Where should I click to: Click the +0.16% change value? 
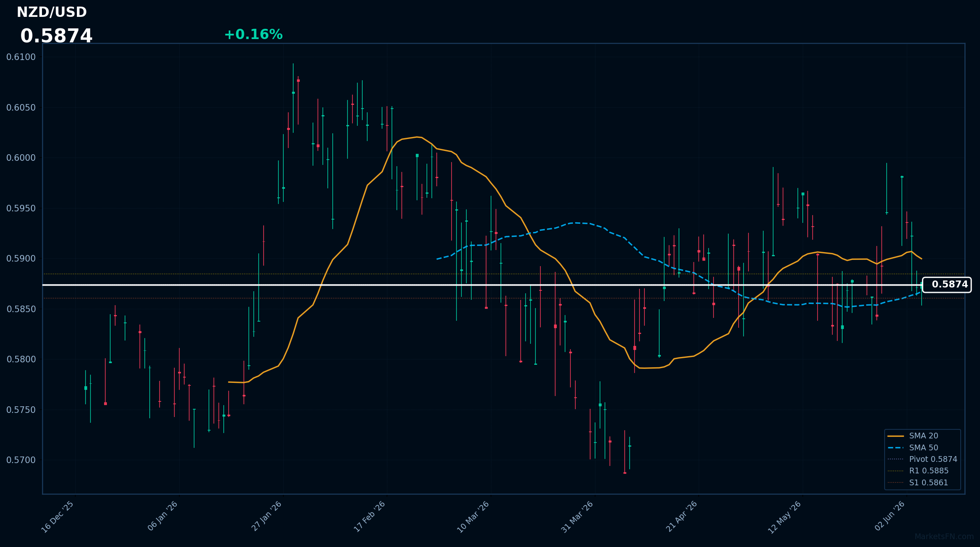[x=253, y=35]
